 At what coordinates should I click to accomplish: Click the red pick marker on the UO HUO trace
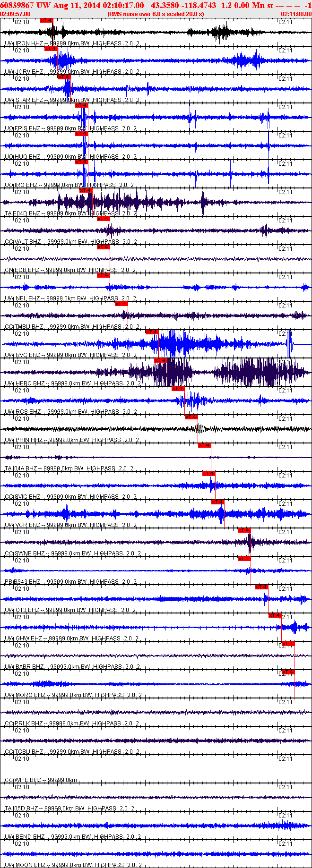[82, 134]
